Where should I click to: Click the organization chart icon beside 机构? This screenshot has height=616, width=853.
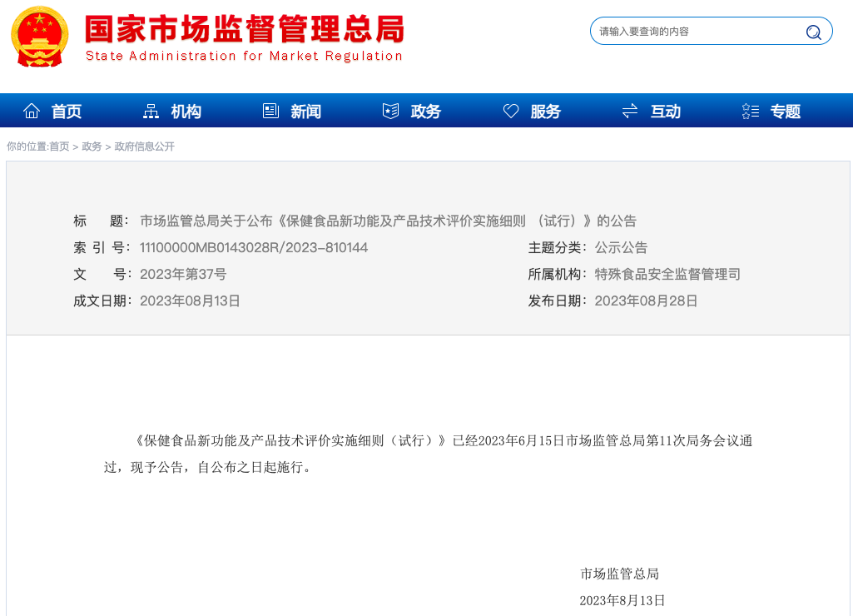[151, 111]
